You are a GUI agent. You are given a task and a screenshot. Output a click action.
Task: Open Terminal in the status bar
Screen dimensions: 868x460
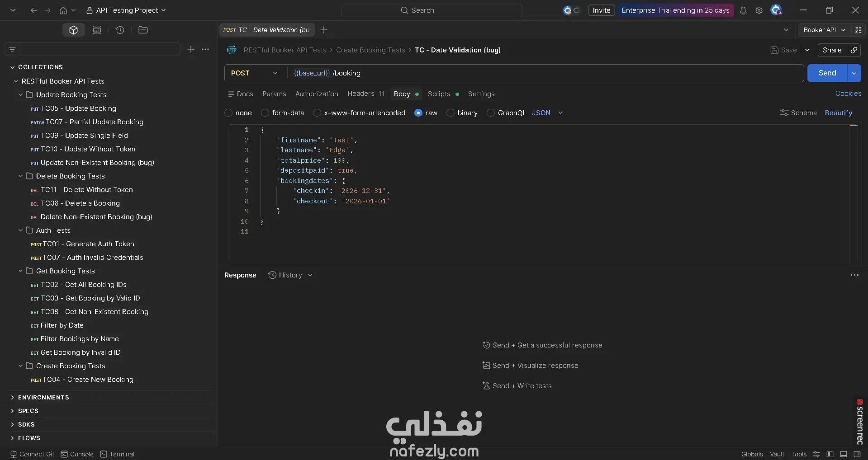click(117, 454)
